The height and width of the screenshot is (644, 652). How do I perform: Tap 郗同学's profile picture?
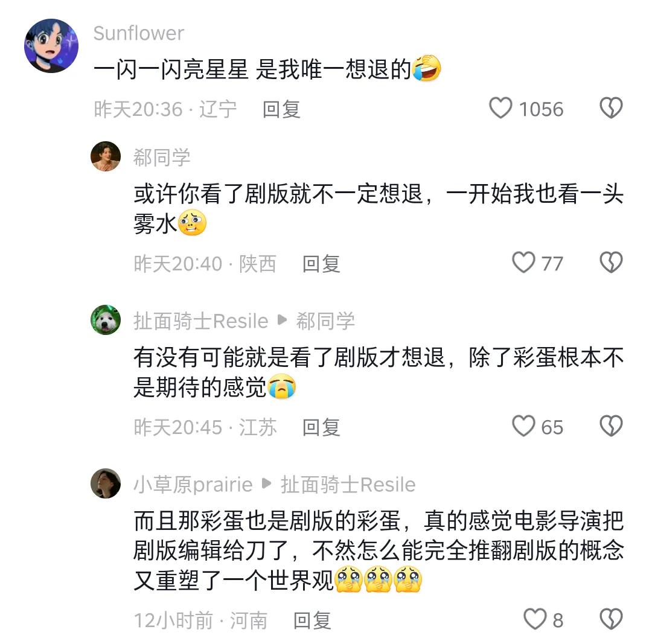(x=106, y=157)
